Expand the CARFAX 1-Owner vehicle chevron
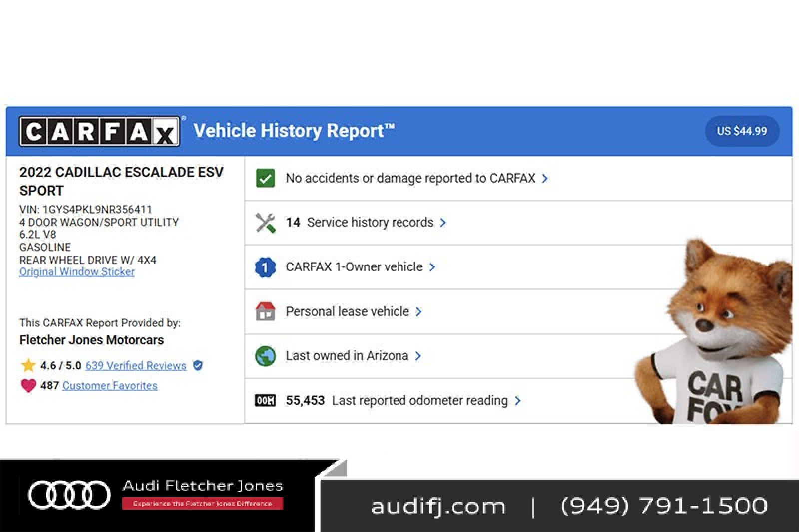 (x=432, y=267)
